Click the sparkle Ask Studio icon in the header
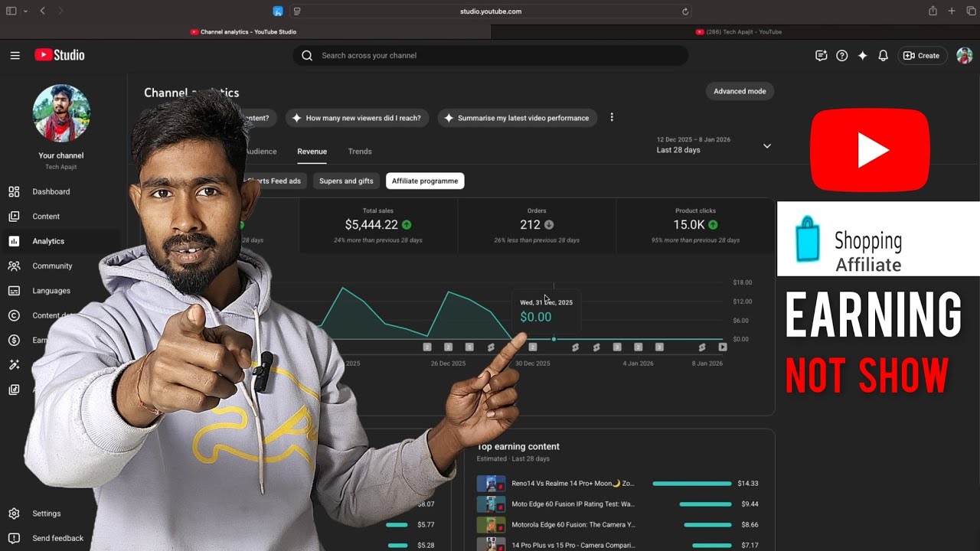Image resolution: width=980 pixels, height=551 pixels. click(x=863, y=56)
